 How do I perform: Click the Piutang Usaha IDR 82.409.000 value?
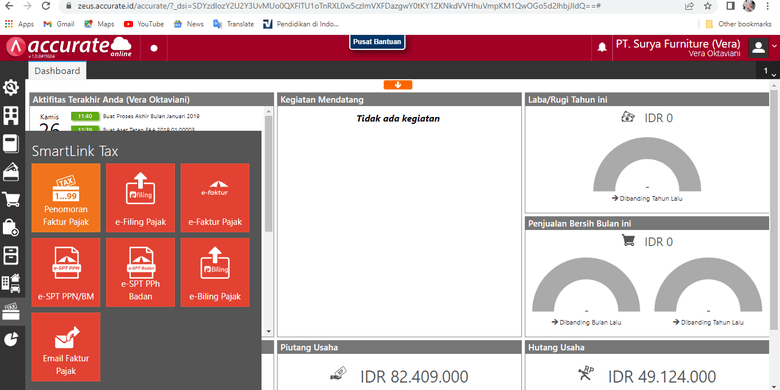(x=414, y=377)
